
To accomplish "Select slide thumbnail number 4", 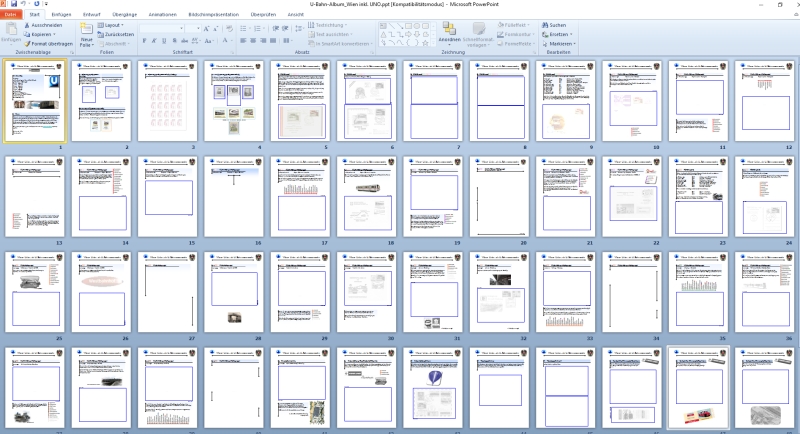I will click(233, 100).
